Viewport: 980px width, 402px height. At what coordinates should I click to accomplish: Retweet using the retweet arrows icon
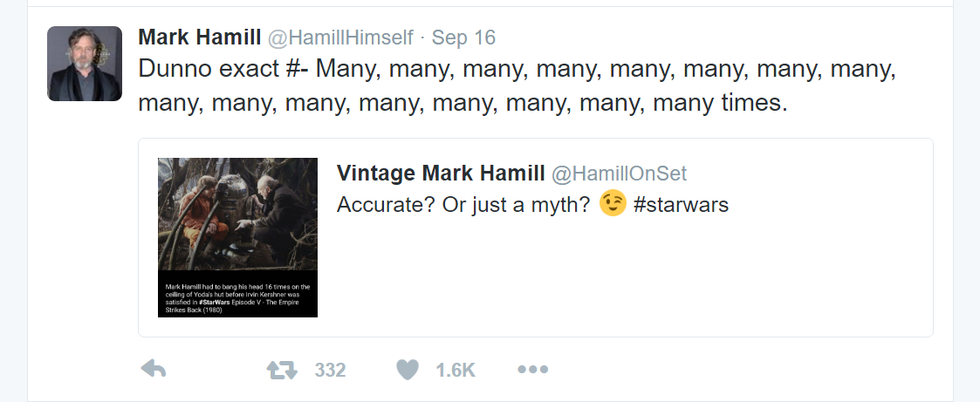[x=282, y=370]
